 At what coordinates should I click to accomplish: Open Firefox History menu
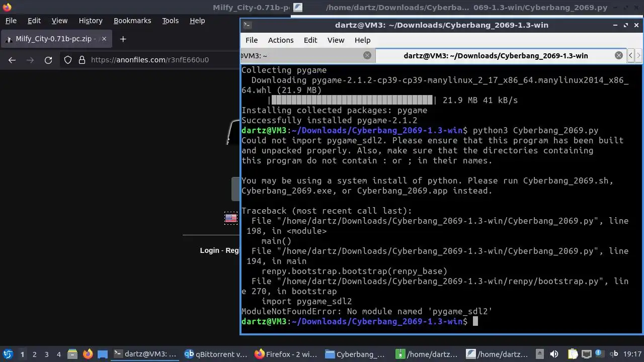pos(91,21)
